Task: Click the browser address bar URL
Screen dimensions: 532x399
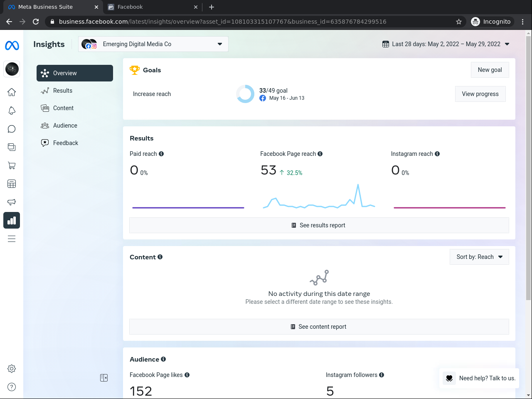Action: [x=222, y=22]
